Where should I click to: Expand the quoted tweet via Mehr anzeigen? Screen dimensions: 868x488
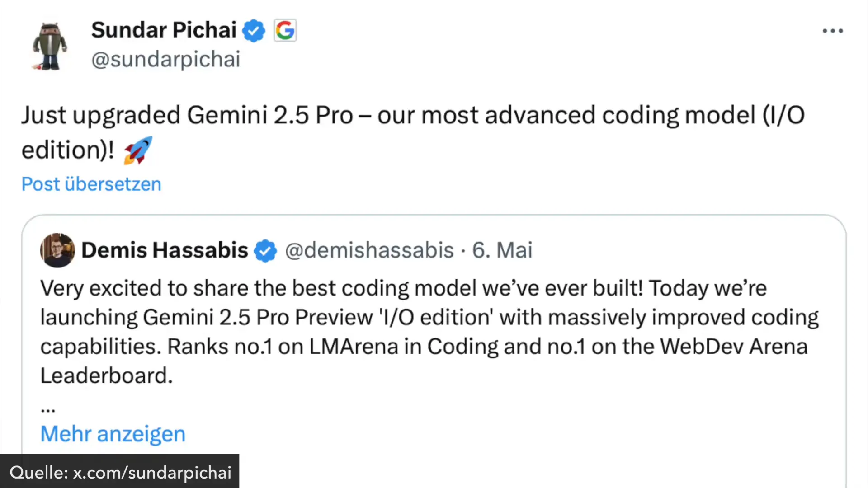point(113,433)
